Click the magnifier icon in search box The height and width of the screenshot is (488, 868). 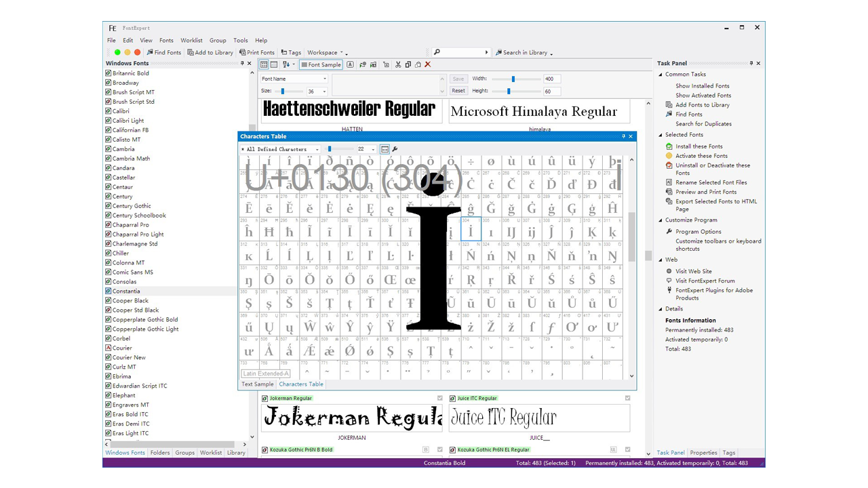[437, 52]
